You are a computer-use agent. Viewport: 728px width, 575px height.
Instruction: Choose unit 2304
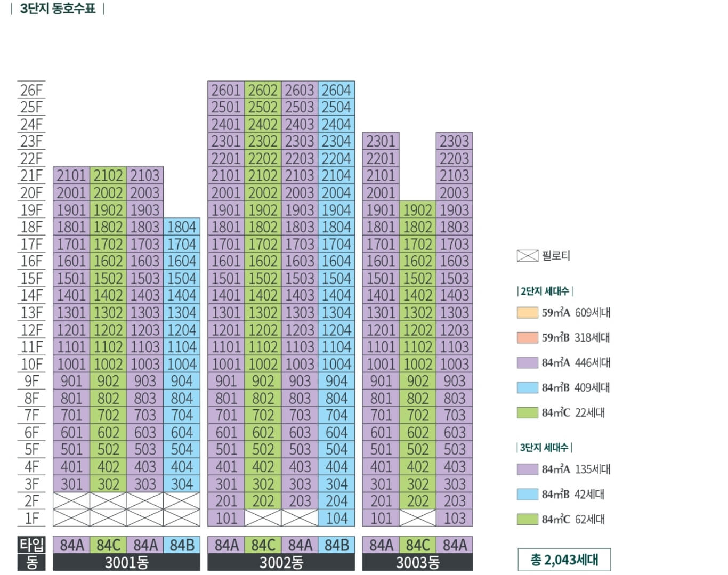(x=336, y=141)
